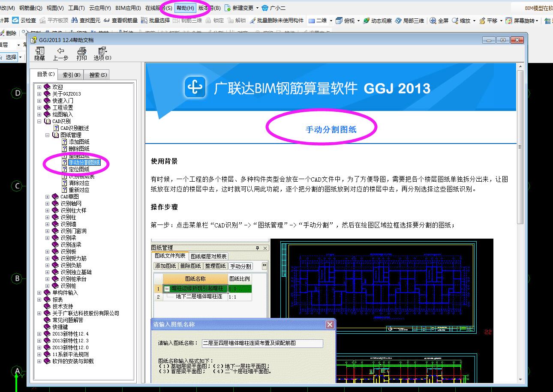Open the 关于广联达科技股份有限公司 help topic

click(x=86, y=313)
